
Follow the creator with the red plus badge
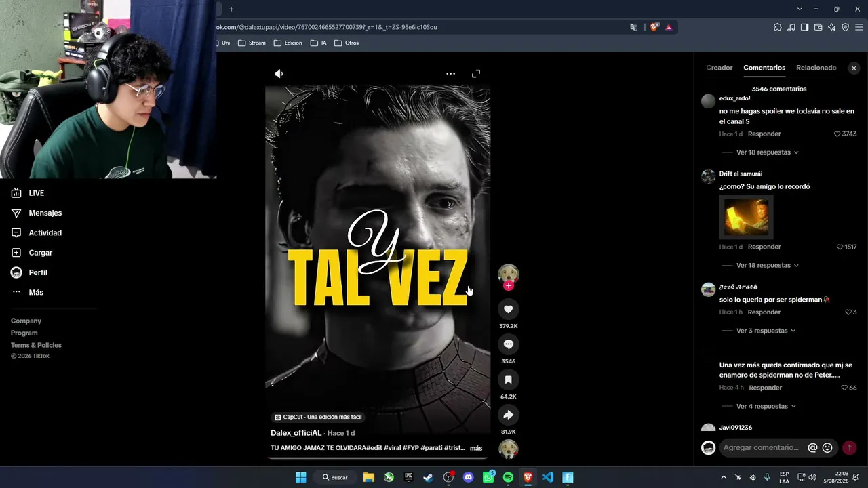click(x=509, y=286)
